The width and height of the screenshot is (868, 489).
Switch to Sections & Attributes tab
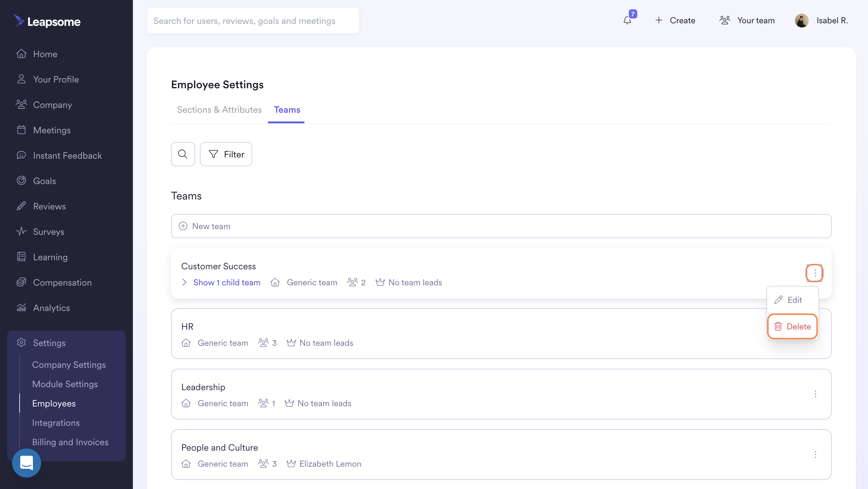point(219,110)
